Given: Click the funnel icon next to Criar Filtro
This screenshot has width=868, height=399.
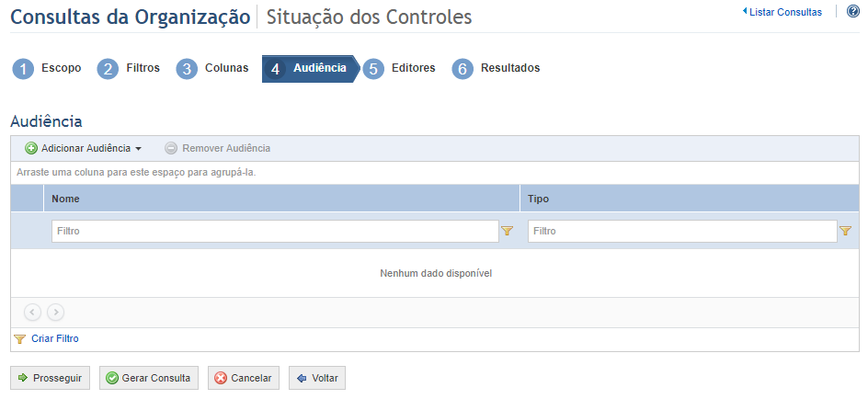Looking at the screenshot, I should click(19, 338).
